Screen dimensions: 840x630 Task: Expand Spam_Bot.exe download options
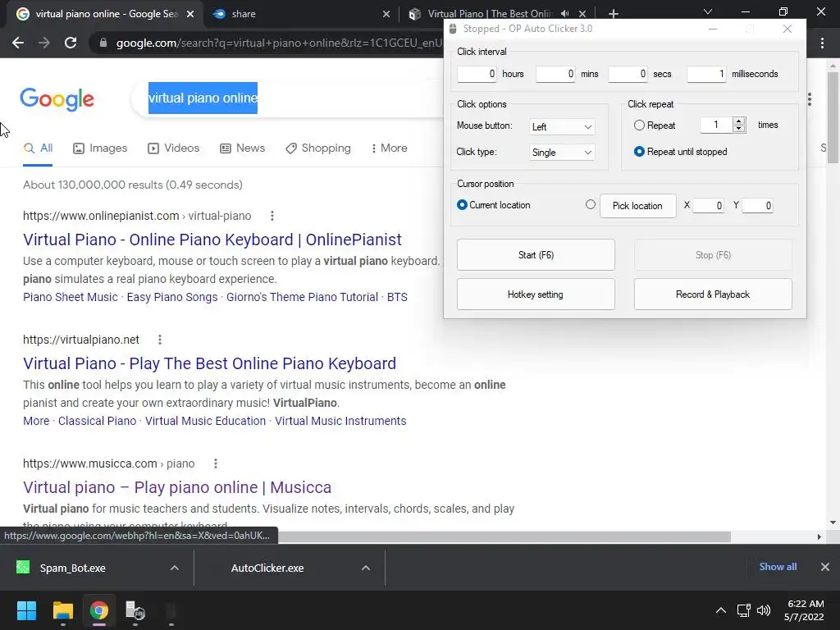(175, 568)
